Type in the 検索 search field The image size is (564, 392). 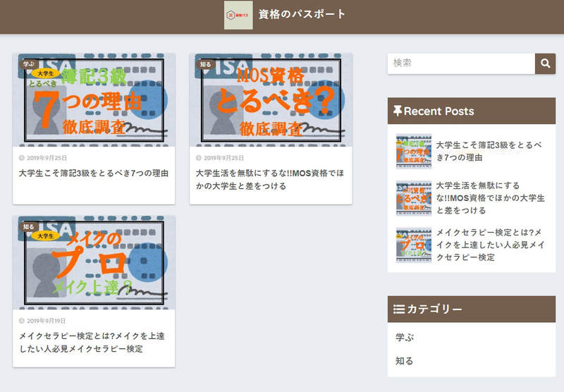(461, 63)
